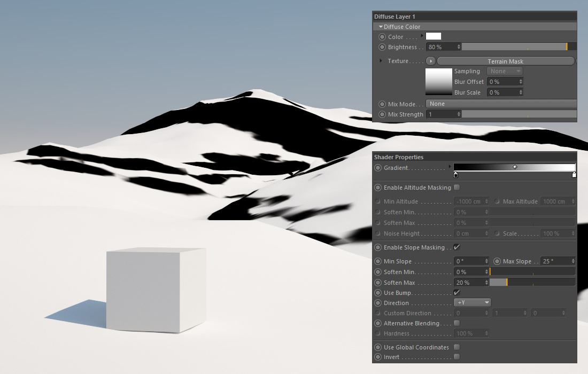Click the gradient midpoint diamond handle
Viewport: 588px width, 374px height.
[515, 167]
